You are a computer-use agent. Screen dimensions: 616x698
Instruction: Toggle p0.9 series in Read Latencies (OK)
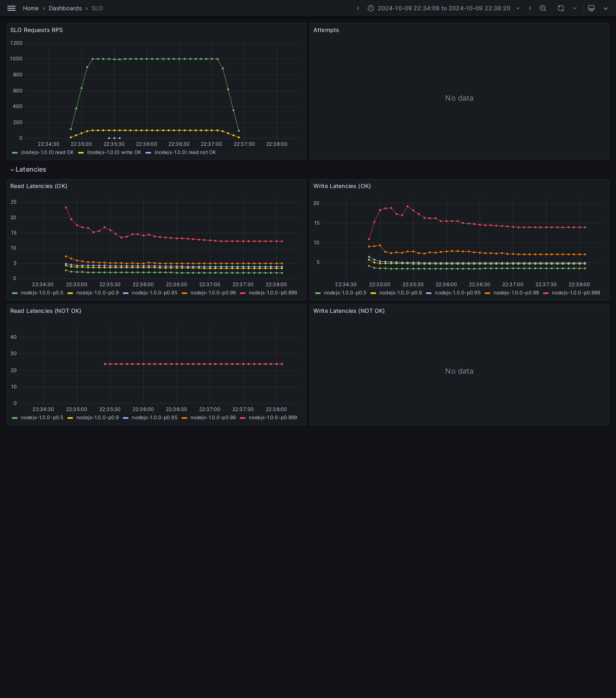coord(97,293)
